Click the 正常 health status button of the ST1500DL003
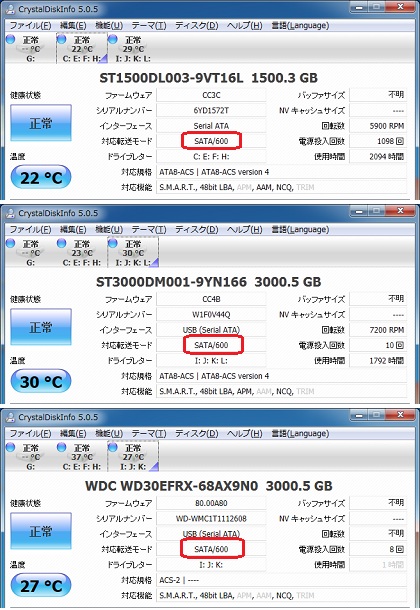Viewport: 420px width, 610px height. click(41, 123)
